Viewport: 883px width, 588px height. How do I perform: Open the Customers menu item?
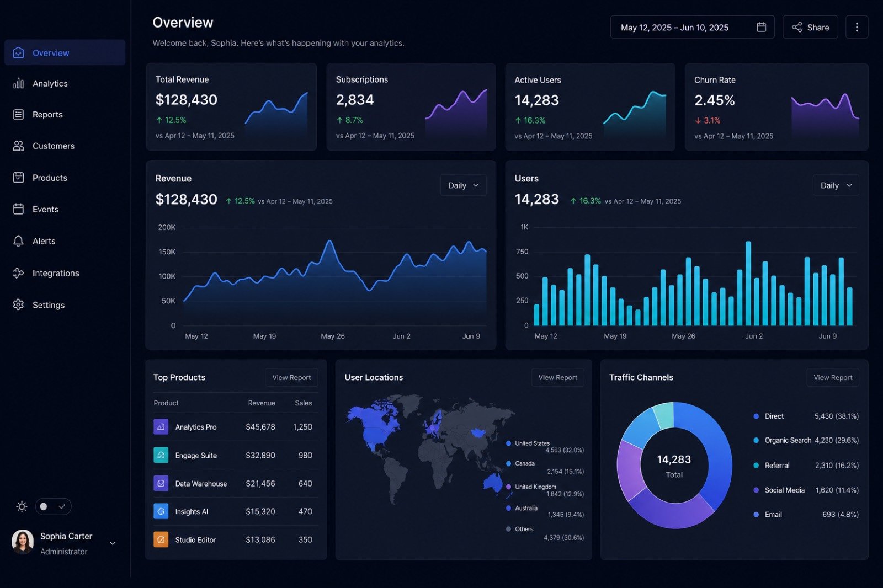click(x=65, y=146)
